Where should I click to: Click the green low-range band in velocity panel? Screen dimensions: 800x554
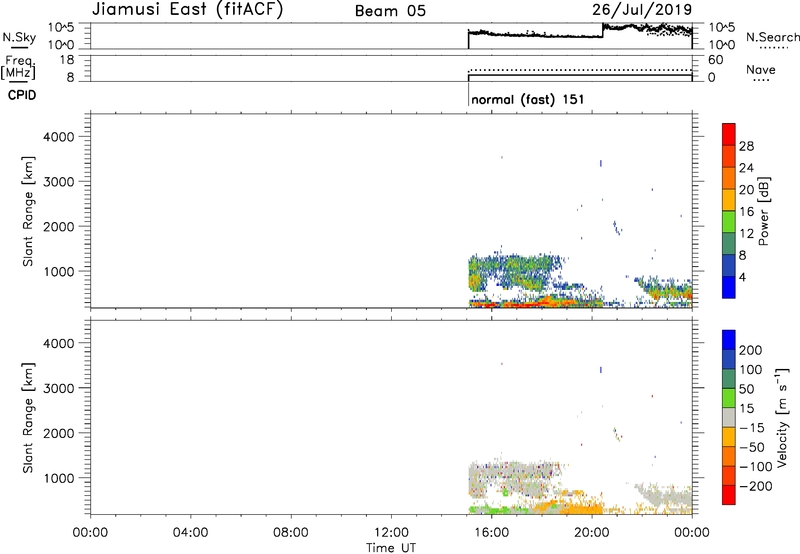(x=497, y=509)
